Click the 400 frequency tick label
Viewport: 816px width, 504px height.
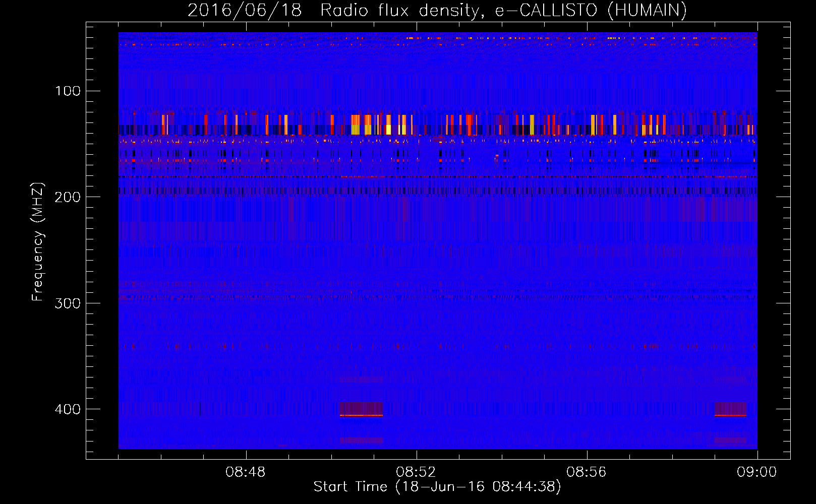(x=68, y=409)
